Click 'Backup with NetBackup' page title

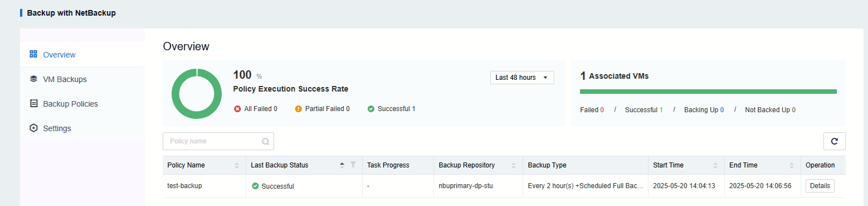click(x=71, y=13)
